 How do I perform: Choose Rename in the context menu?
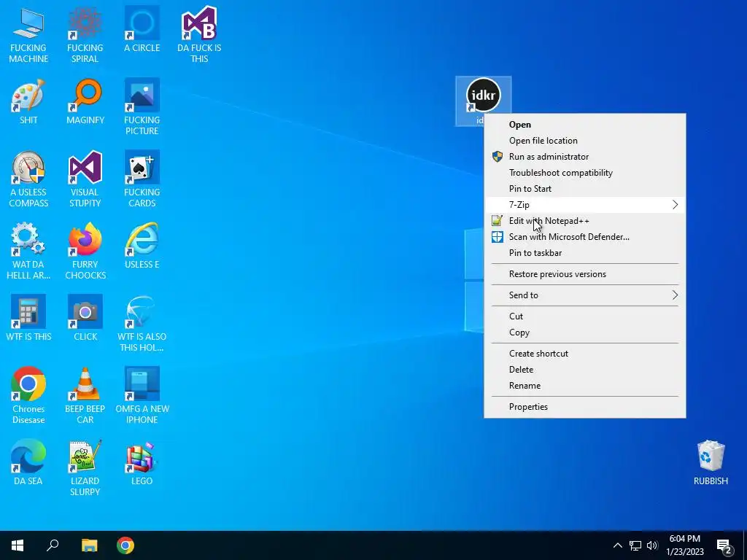coord(585,386)
